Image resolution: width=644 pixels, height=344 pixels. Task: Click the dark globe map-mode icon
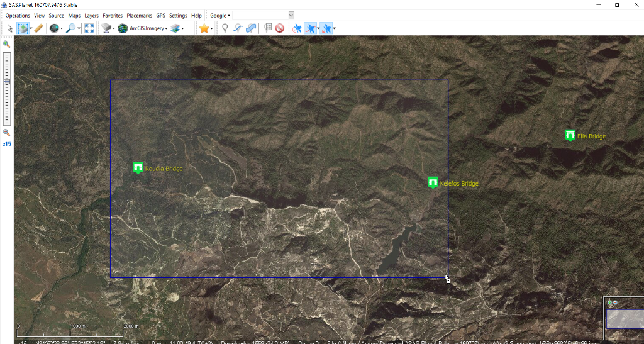pyautogui.click(x=54, y=28)
